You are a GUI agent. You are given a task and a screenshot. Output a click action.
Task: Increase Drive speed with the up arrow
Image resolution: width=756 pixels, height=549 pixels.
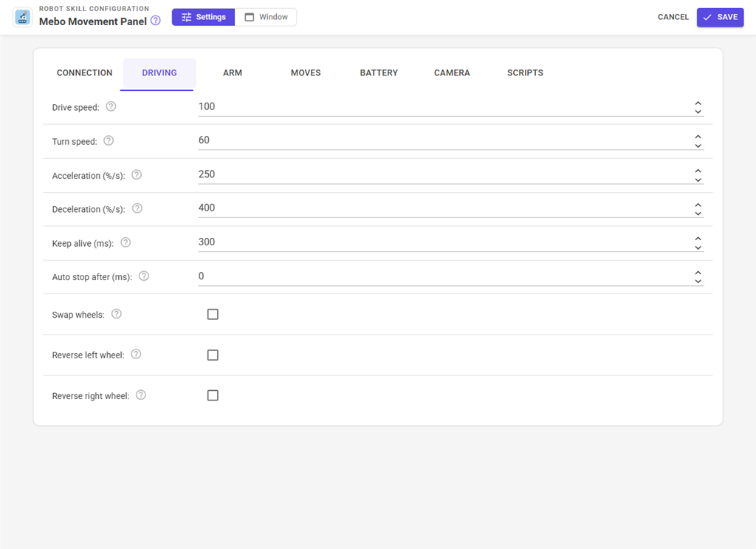[698, 103]
